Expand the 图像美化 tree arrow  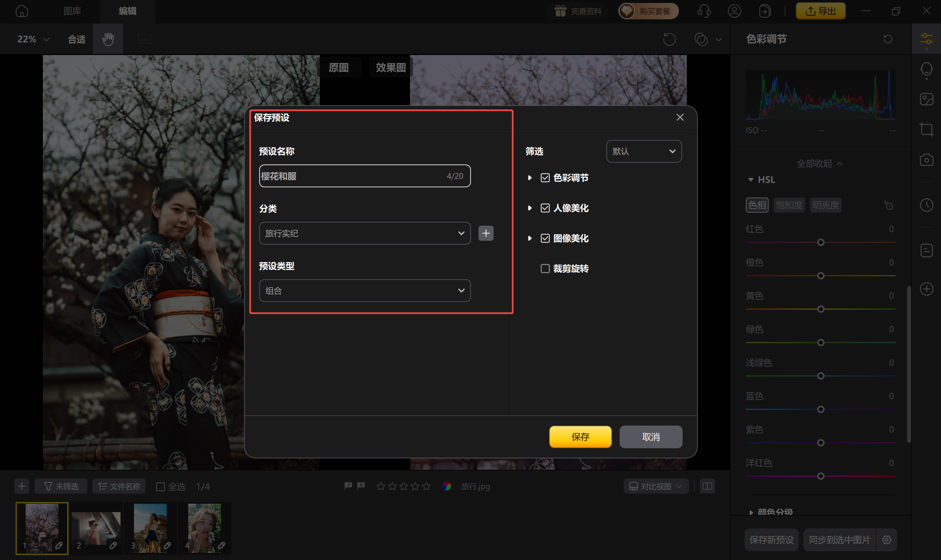point(530,238)
